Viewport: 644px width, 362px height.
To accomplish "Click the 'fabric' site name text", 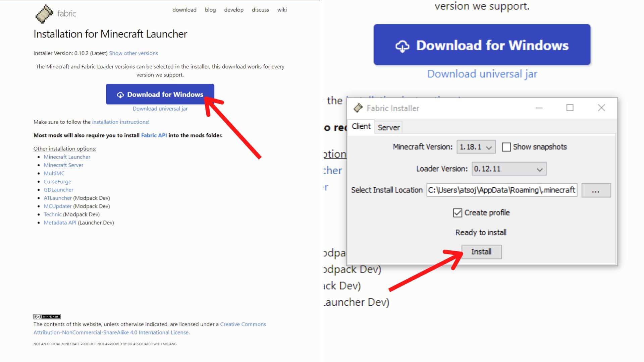I will (x=67, y=13).
